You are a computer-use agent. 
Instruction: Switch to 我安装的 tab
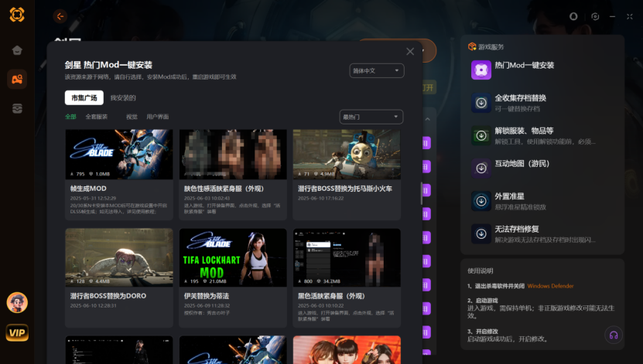[122, 98]
